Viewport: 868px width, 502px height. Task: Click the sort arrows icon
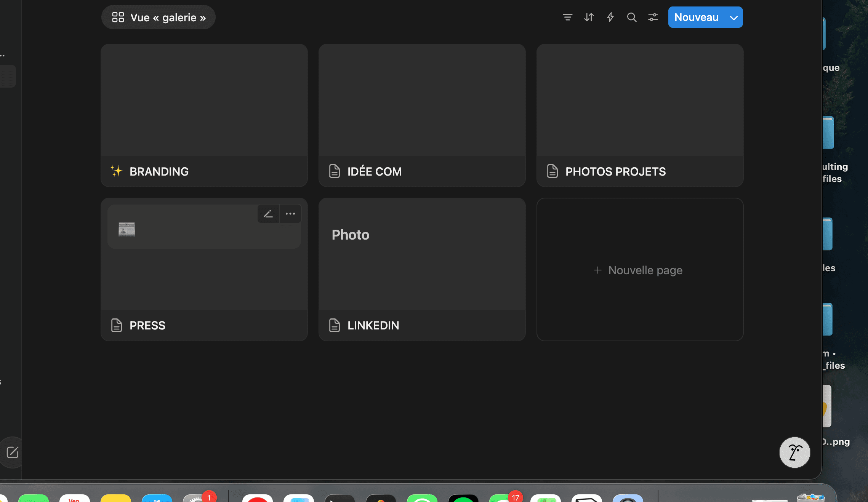point(589,17)
